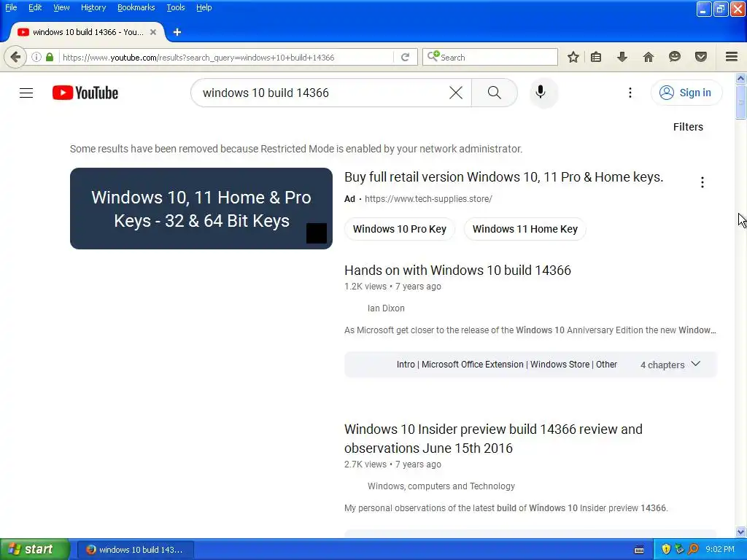Open the History menu
The image size is (747, 560).
point(93,7)
